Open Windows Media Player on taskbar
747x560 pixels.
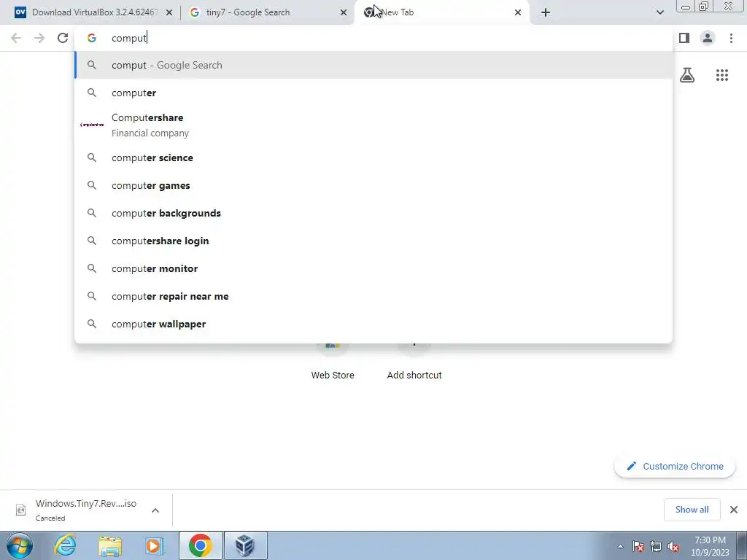(154, 545)
